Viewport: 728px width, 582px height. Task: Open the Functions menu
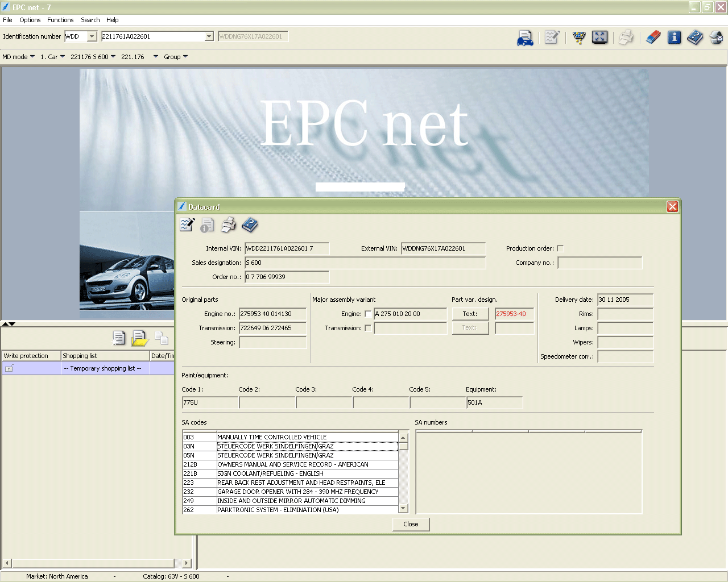pyautogui.click(x=60, y=20)
